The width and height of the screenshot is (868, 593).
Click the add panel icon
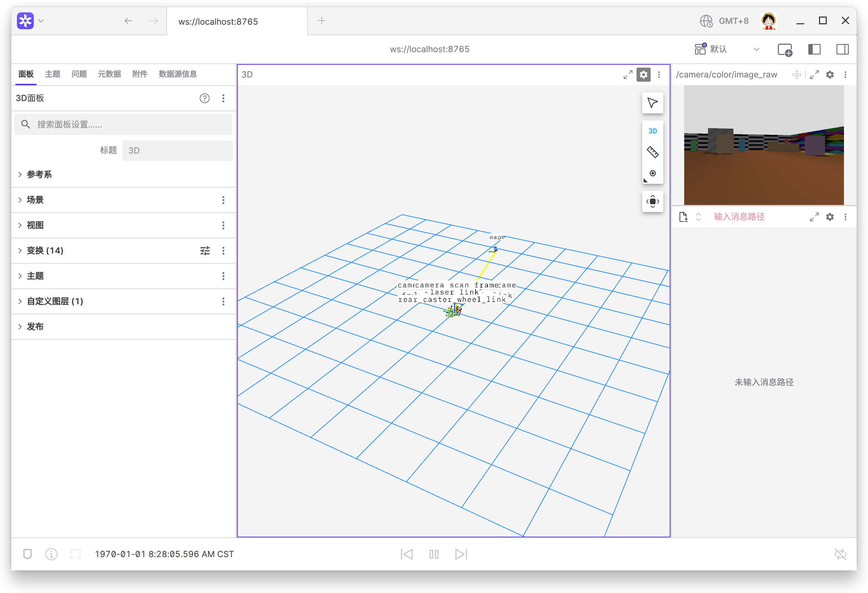pyautogui.click(x=785, y=50)
